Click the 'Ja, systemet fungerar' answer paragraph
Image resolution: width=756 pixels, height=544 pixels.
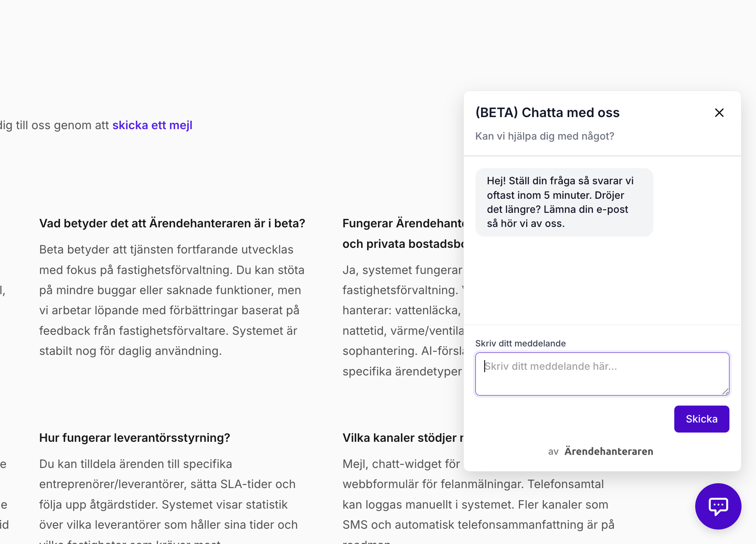pyautogui.click(x=403, y=320)
